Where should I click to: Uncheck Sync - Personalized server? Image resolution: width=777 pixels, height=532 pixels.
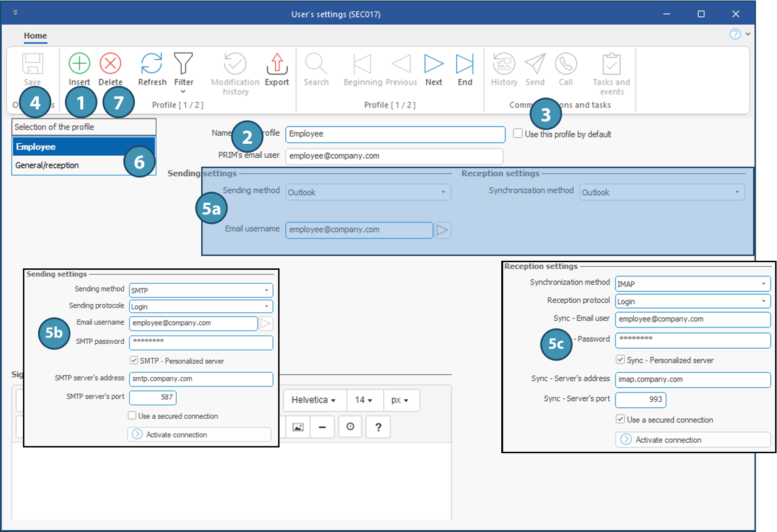(x=620, y=360)
